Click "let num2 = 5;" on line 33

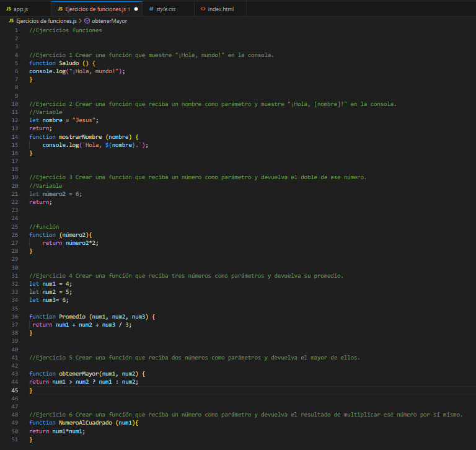click(x=50, y=292)
